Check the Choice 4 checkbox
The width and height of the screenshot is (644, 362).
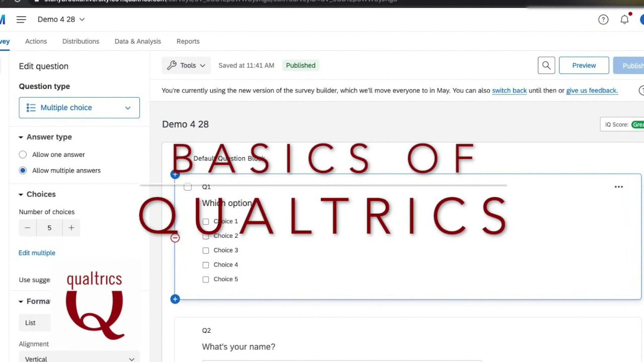pos(206,265)
